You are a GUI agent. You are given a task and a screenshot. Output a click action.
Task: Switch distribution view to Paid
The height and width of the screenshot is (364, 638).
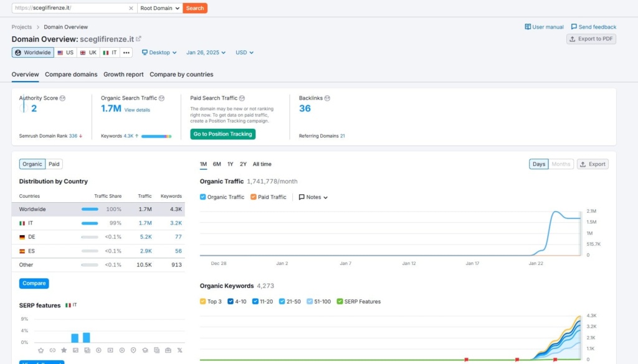click(x=54, y=164)
